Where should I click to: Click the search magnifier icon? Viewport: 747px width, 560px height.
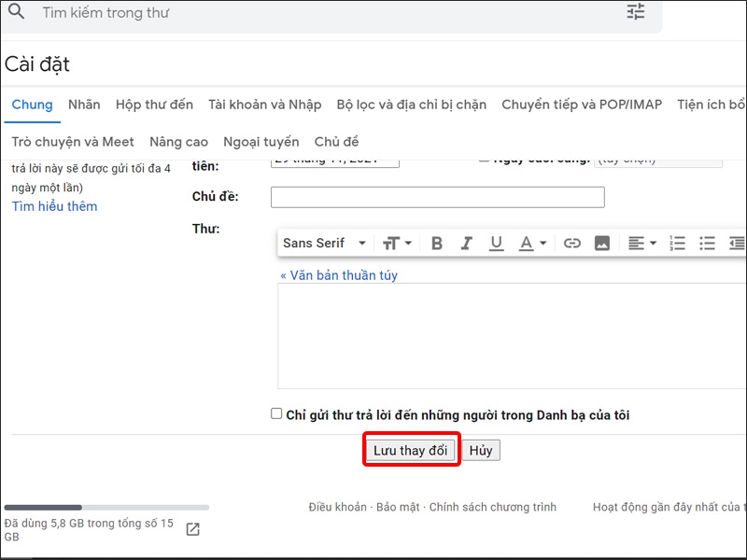pyautogui.click(x=16, y=12)
